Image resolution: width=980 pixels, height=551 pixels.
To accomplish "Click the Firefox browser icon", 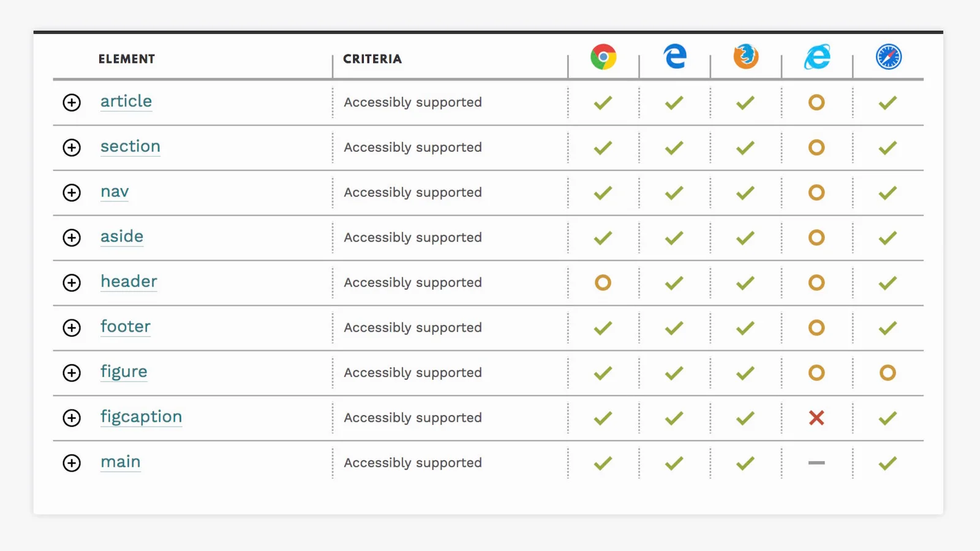I will (x=745, y=57).
